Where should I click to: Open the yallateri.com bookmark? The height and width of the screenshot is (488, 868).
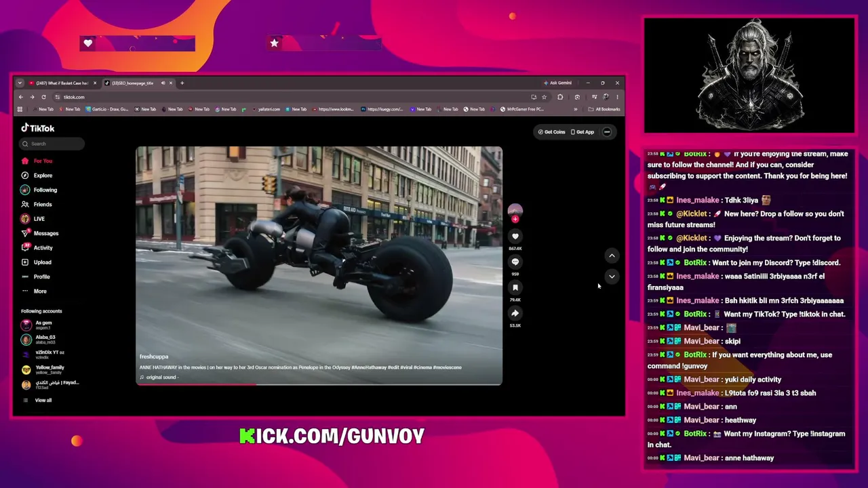tap(265, 109)
